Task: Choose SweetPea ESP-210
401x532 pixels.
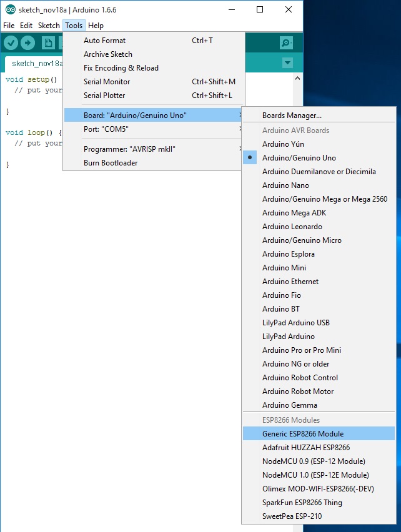Action: click(x=319, y=516)
